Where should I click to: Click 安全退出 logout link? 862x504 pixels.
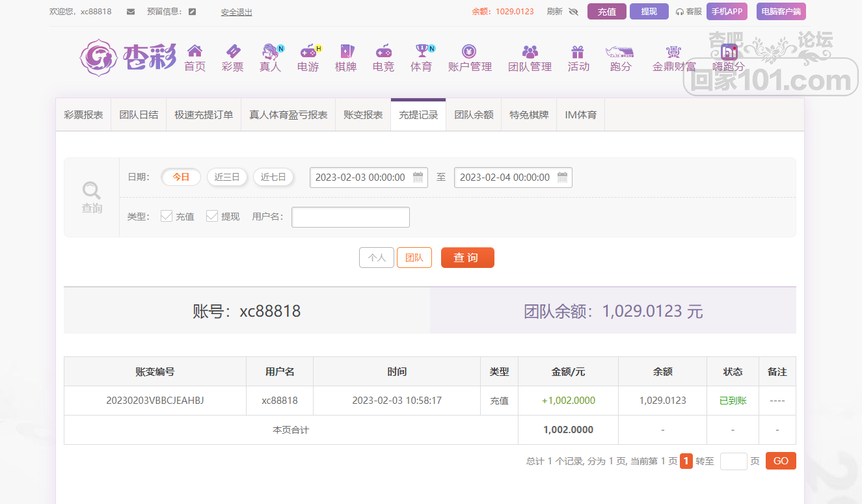pos(237,12)
